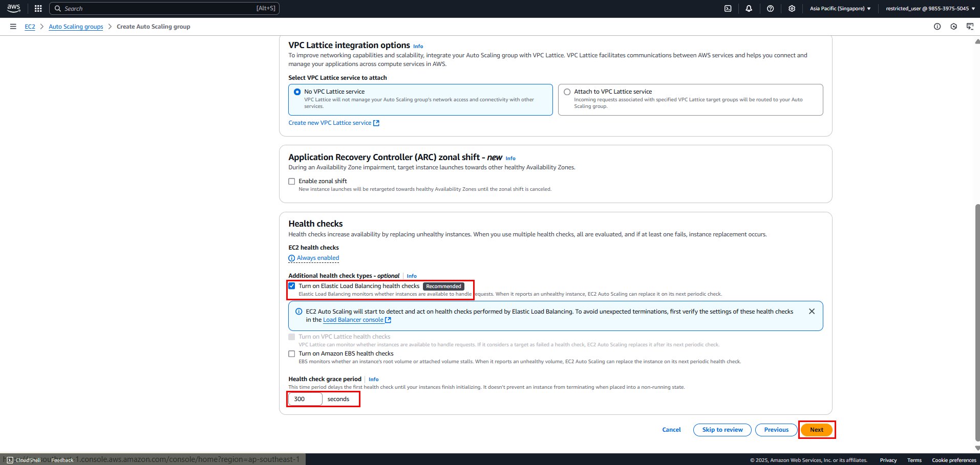Turn on Amazon EBS health checks
Image resolution: width=980 pixels, height=465 pixels.
pyautogui.click(x=292, y=353)
